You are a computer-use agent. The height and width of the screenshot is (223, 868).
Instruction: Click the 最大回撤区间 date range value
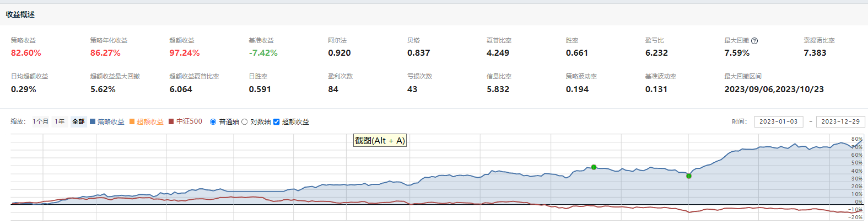774,89
